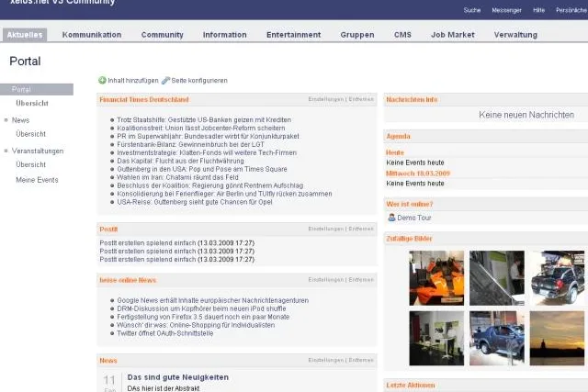Expand the News section bullet in sidebar

(x=6, y=120)
